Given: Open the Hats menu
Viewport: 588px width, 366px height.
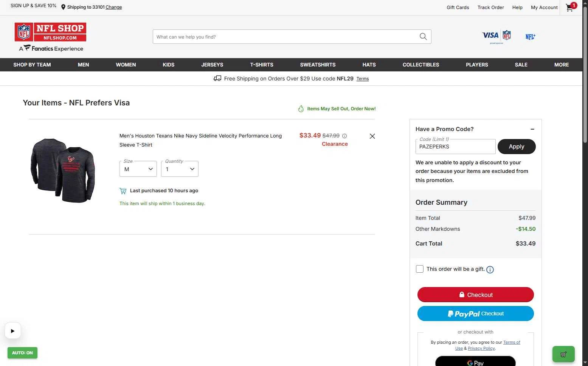Looking at the screenshot, I should click(369, 65).
